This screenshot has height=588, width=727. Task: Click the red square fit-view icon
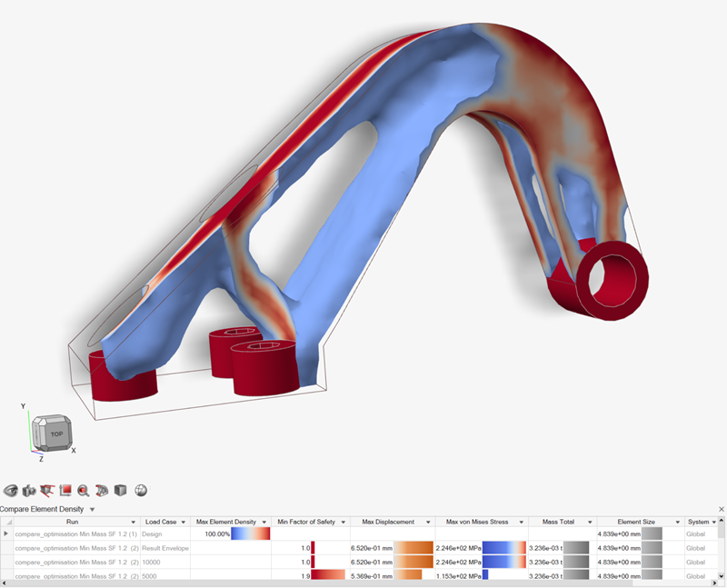tap(65, 491)
